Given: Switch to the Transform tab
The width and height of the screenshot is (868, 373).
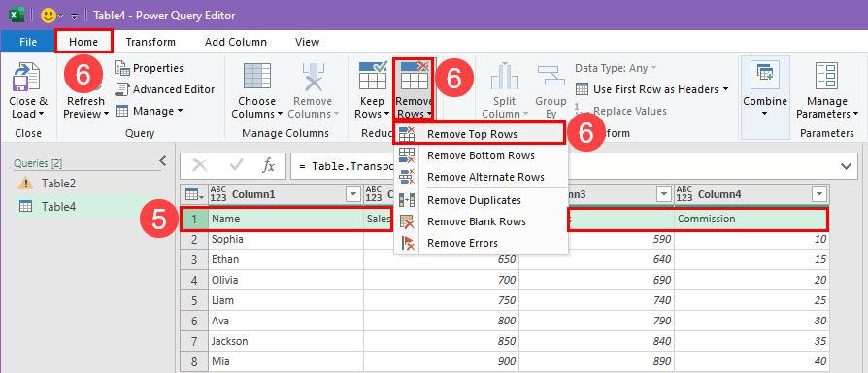Looking at the screenshot, I should tap(150, 42).
